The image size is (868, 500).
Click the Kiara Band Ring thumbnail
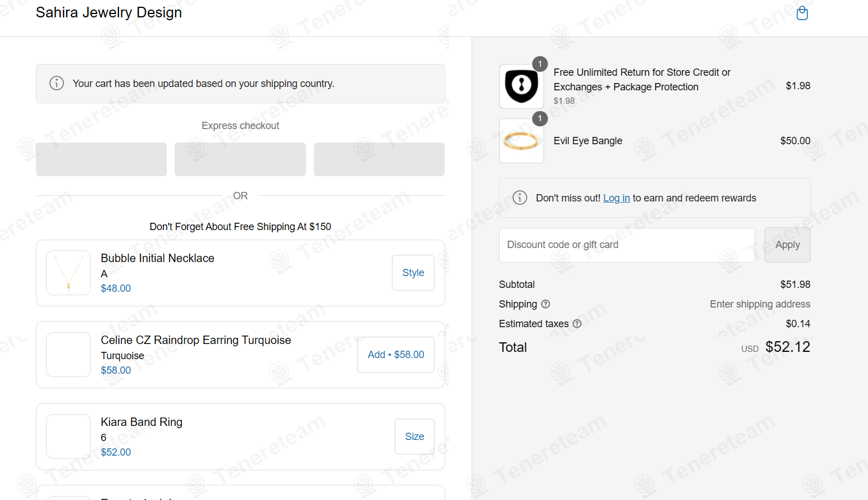click(x=68, y=437)
